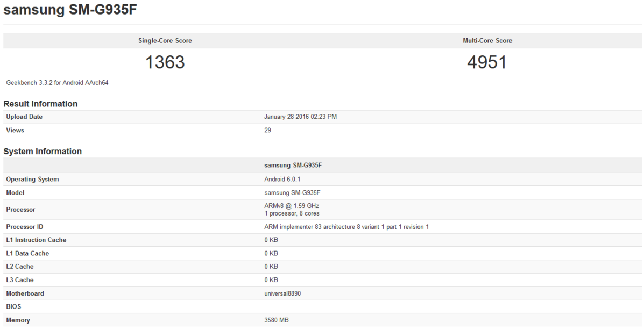This screenshot has width=644, height=330.
Task: Click the Motherboard label
Action: coord(25,293)
